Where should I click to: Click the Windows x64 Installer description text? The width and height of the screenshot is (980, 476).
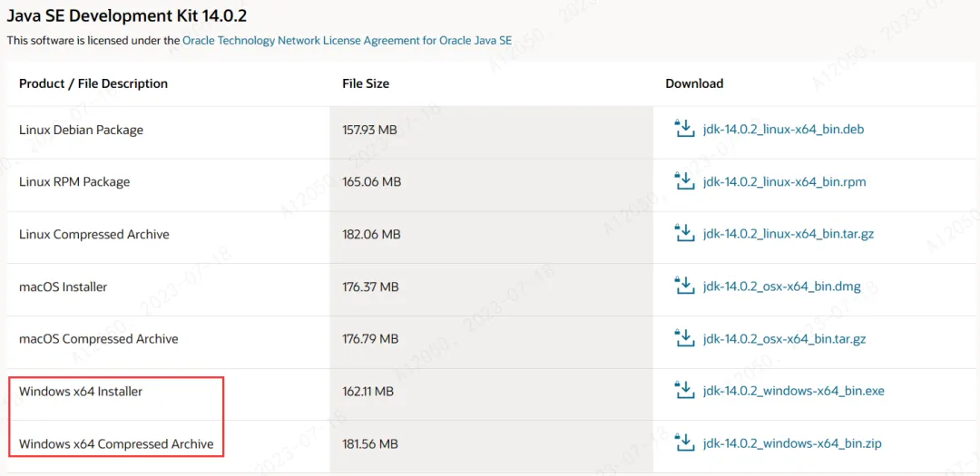point(81,392)
